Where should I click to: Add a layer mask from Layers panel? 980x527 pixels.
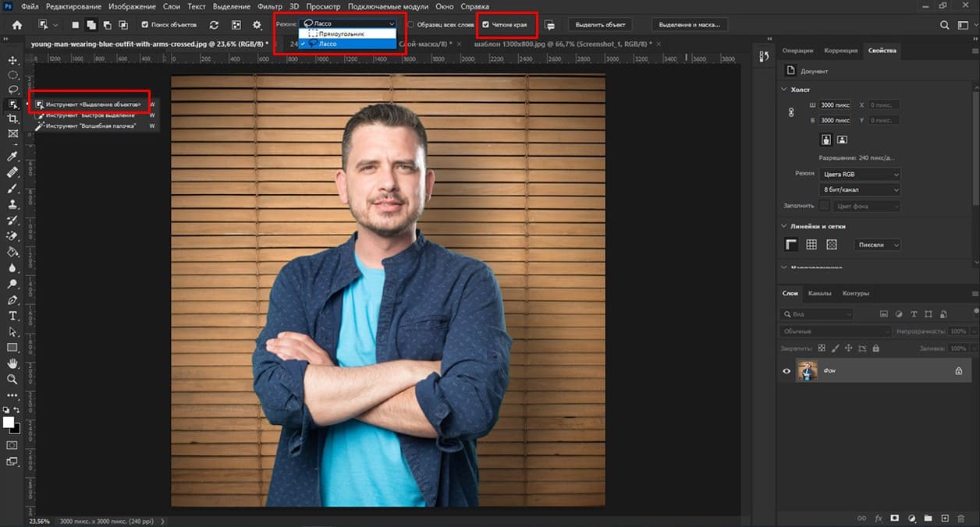894,518
